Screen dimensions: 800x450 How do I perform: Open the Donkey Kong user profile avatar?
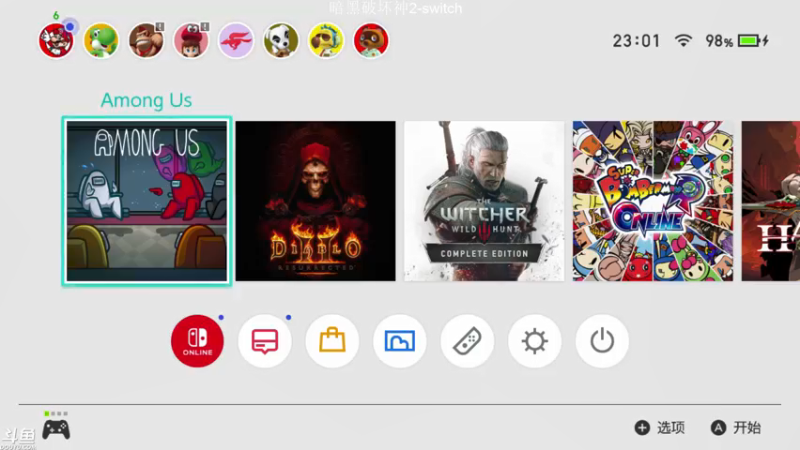146,40
